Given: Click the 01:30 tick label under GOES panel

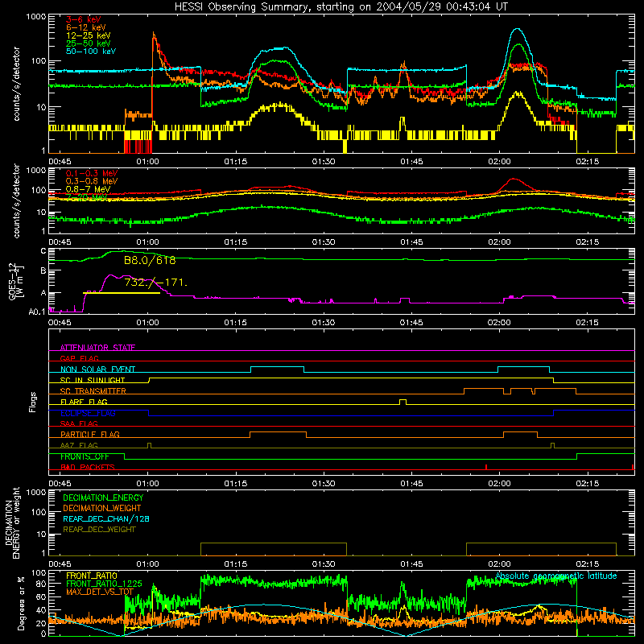Looking at the screenshot, I should click(x=324, y=323).
